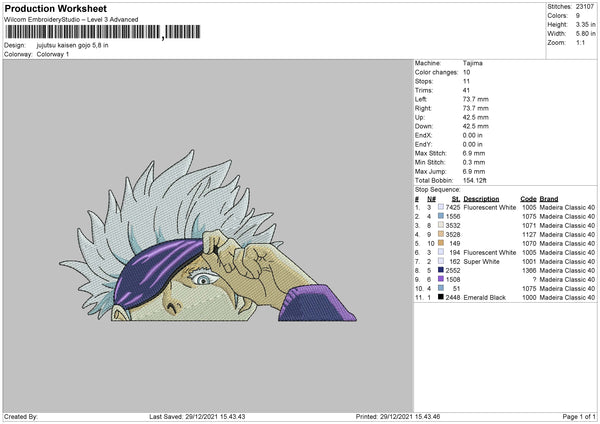
Task: Click the Stitches value 23107
Action: click(x=585, y=7)
